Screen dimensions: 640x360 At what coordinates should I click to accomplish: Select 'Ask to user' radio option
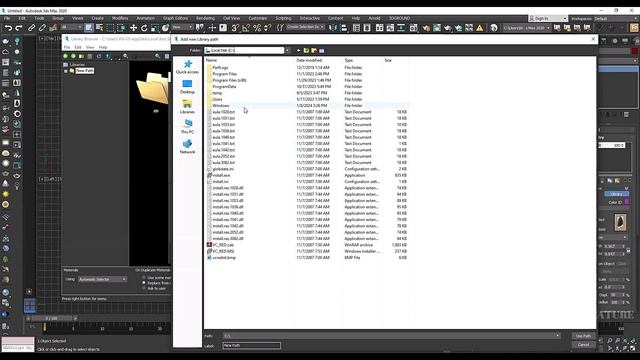point(144,288)
